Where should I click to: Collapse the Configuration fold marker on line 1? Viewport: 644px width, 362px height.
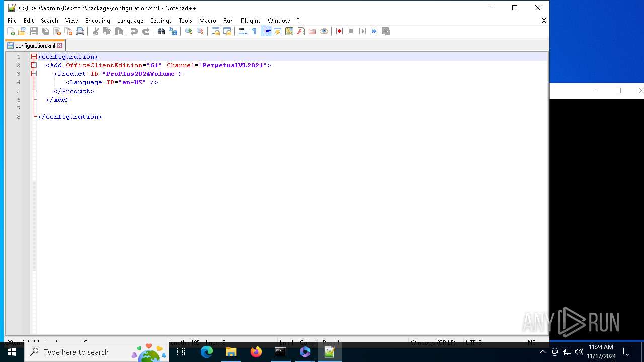[34, 57]
